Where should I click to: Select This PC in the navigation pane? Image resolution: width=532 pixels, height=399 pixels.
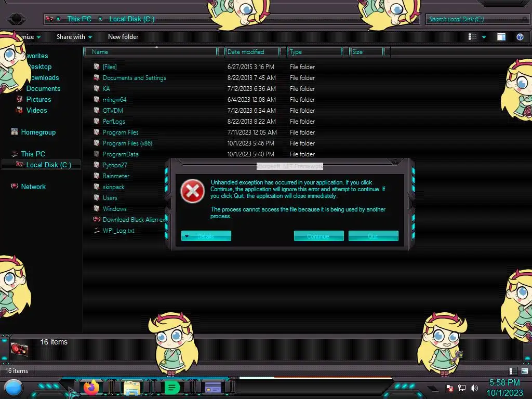click(33, 154)
